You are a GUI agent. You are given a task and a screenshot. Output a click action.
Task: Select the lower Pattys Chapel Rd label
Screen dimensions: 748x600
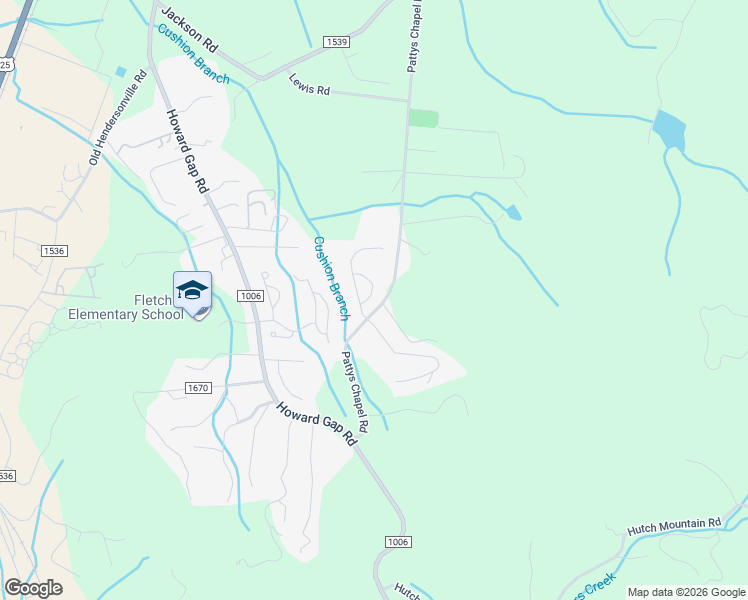355,393
